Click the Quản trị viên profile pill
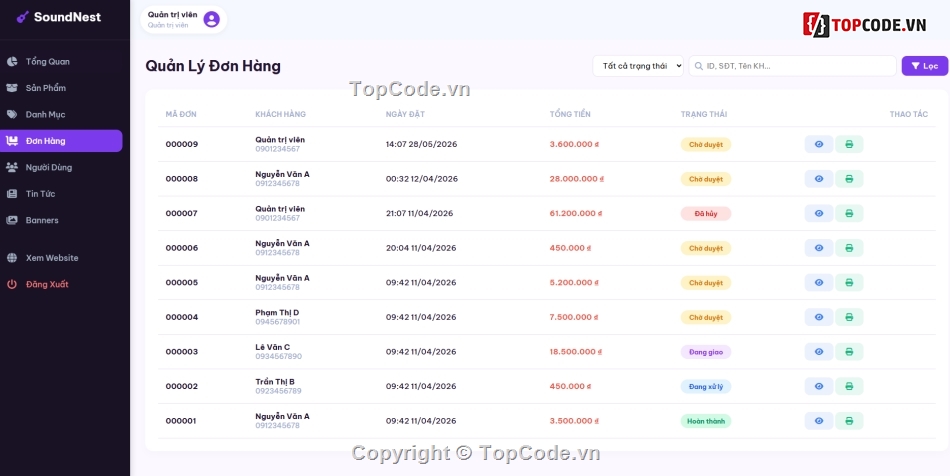 (184, 19)
